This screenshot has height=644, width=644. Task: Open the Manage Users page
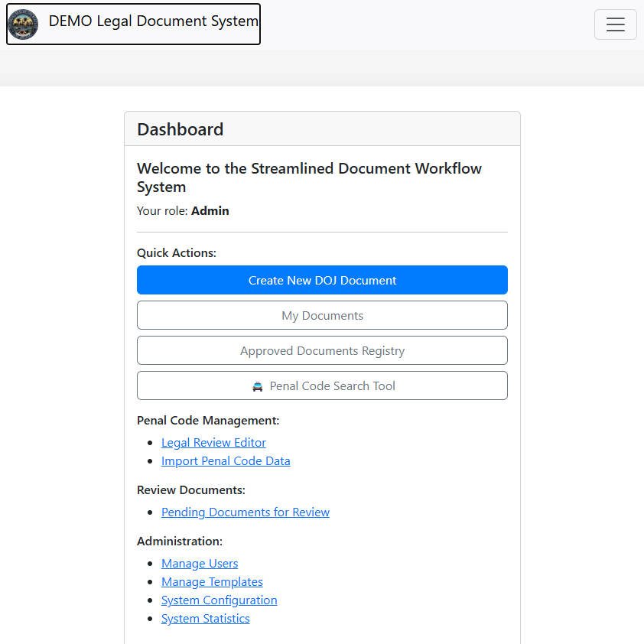pyautogui.click(x=200, y=563)
